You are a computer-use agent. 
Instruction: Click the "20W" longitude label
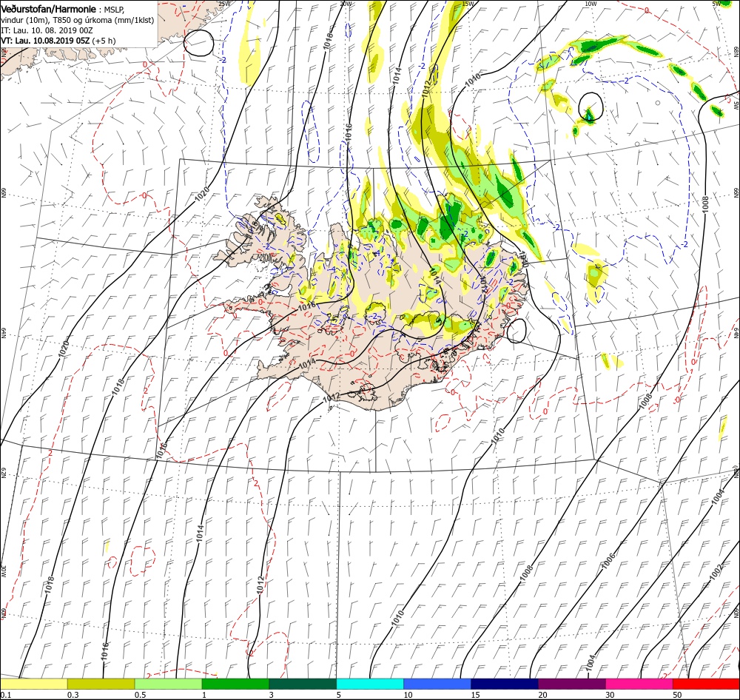click(346, 4)
